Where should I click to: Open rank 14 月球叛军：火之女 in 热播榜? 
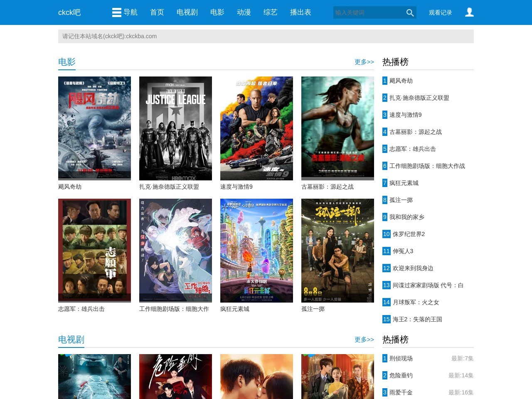click(x=416, y=302)
